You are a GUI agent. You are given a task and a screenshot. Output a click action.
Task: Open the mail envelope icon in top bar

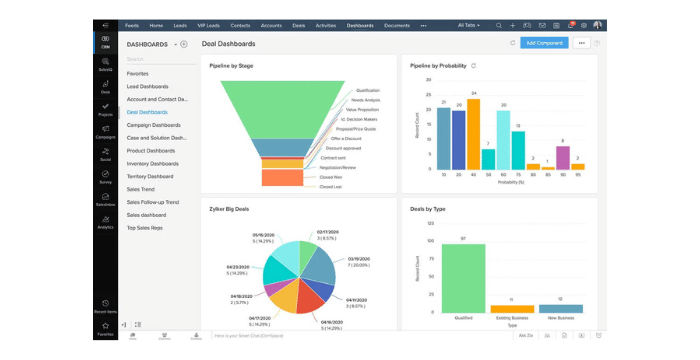pos(542,25)
